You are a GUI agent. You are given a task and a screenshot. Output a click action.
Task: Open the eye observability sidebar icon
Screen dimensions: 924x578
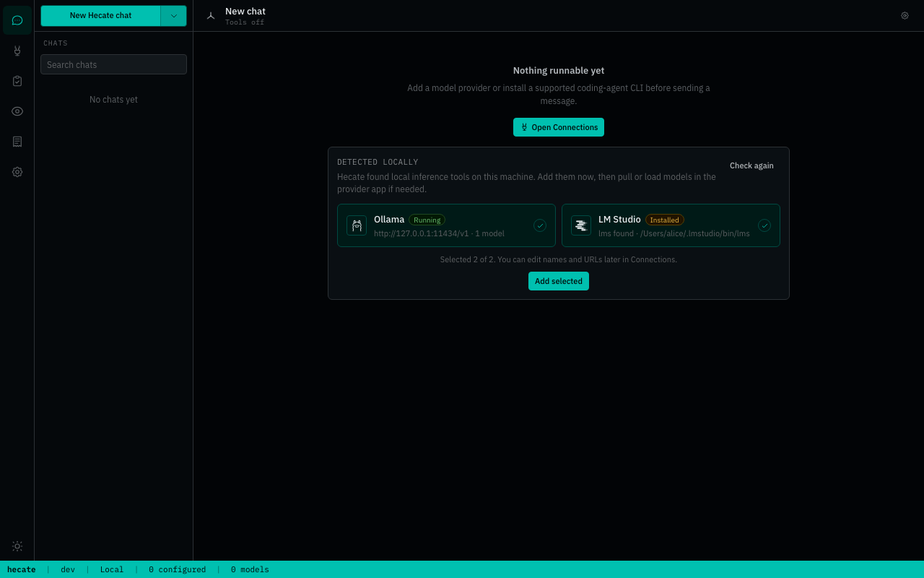[17, 111]
